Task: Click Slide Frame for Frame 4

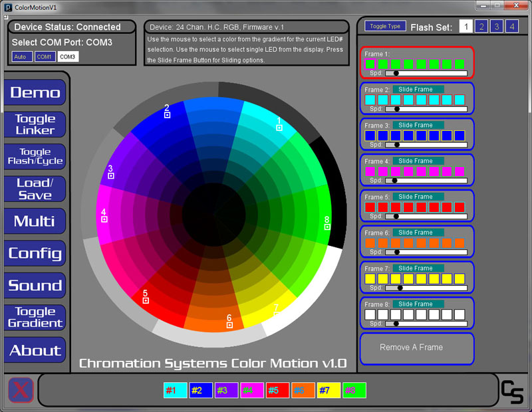Action: pyautogui.click(x=418, y=161)
